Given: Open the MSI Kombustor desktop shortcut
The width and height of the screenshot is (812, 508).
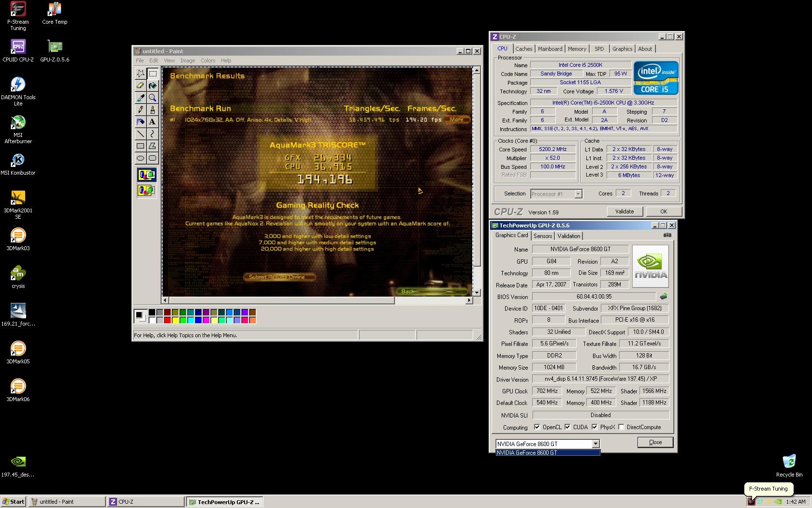Looking at the screenshot, I should [18, 164].
